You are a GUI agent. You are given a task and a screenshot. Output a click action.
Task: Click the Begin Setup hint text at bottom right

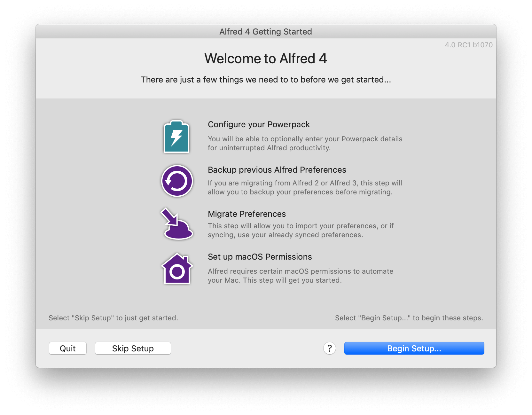point(409,318)
